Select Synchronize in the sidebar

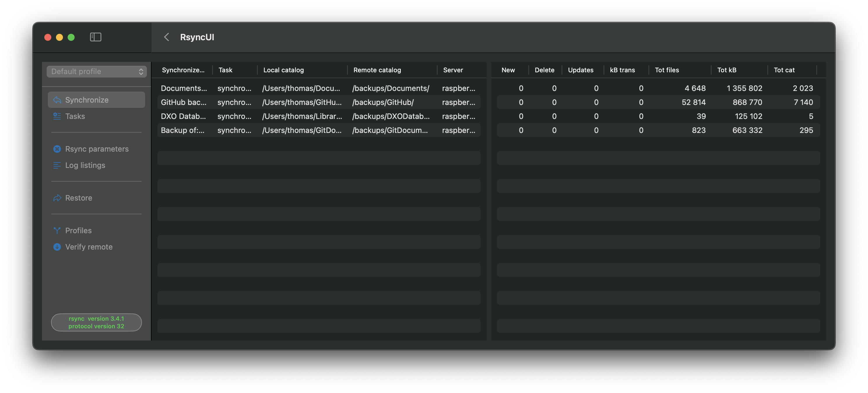click(96, 100)
